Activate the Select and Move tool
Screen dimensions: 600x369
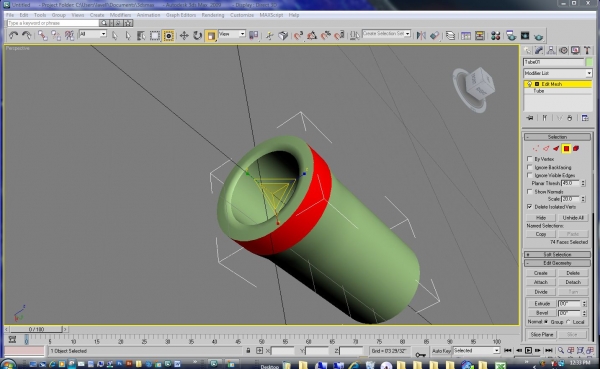[x=184, y=36]
